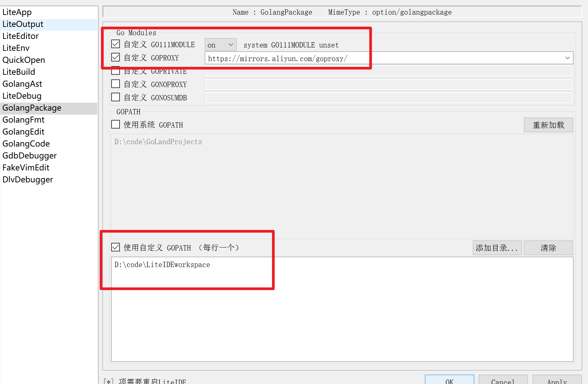Enable the 自定义 GOPRIVATE checkbox
Viewport: 588px width, 384px height.
pos(115,70)
